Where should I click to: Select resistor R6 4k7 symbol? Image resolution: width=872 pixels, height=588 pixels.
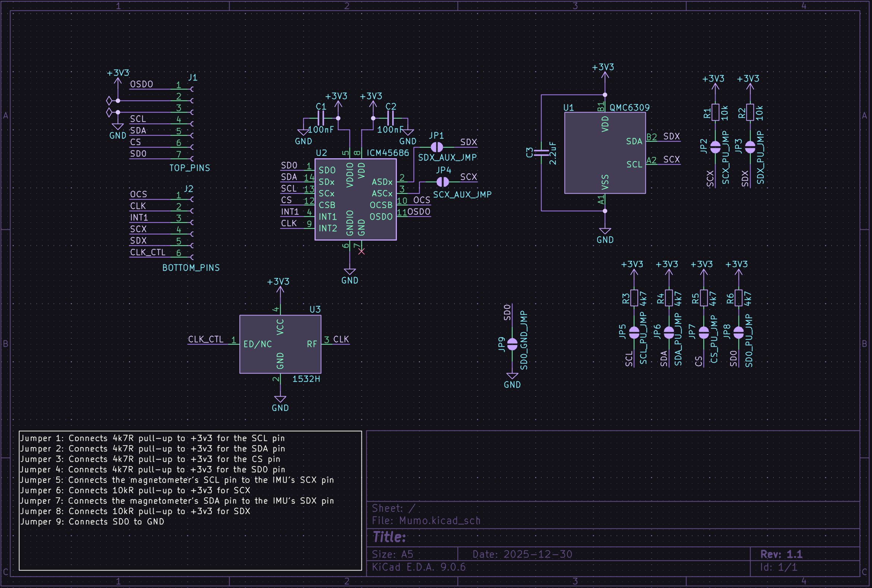(738, 298)
